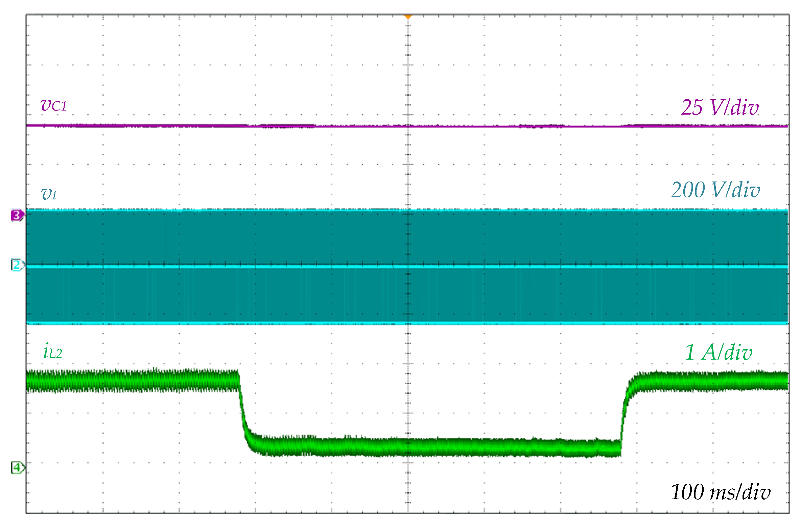
Task: Click the orange trigger position marker
Action: [x=408, y=17]
